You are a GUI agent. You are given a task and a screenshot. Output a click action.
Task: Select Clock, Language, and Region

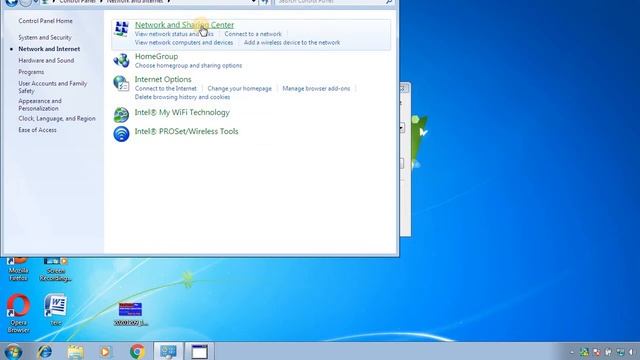point(57,118)
